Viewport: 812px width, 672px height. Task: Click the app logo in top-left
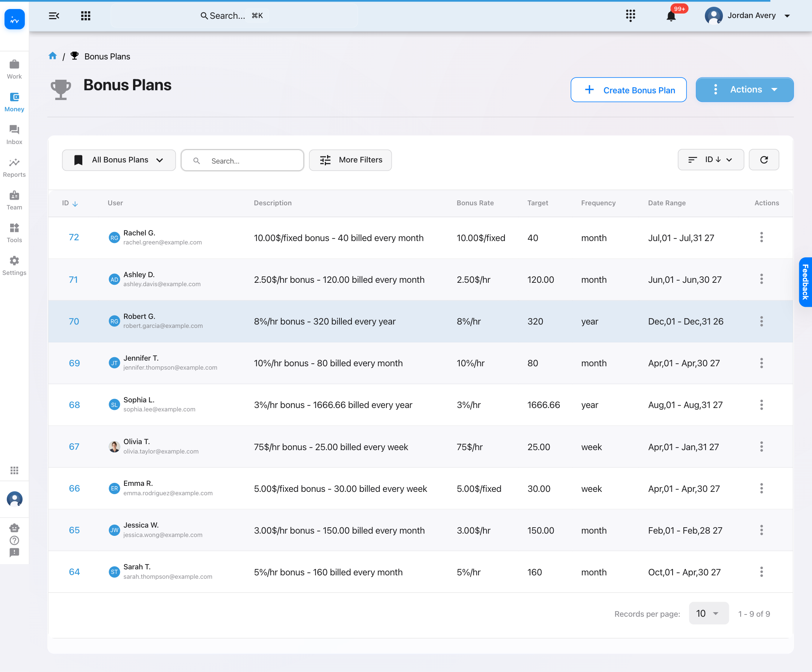pos(14,19)
